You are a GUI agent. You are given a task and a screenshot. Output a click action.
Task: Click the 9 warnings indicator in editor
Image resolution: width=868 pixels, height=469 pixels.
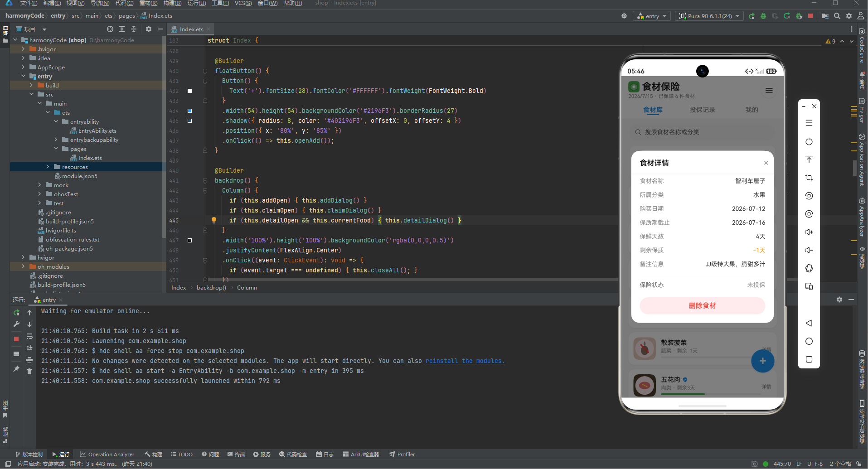coord(831,41)
